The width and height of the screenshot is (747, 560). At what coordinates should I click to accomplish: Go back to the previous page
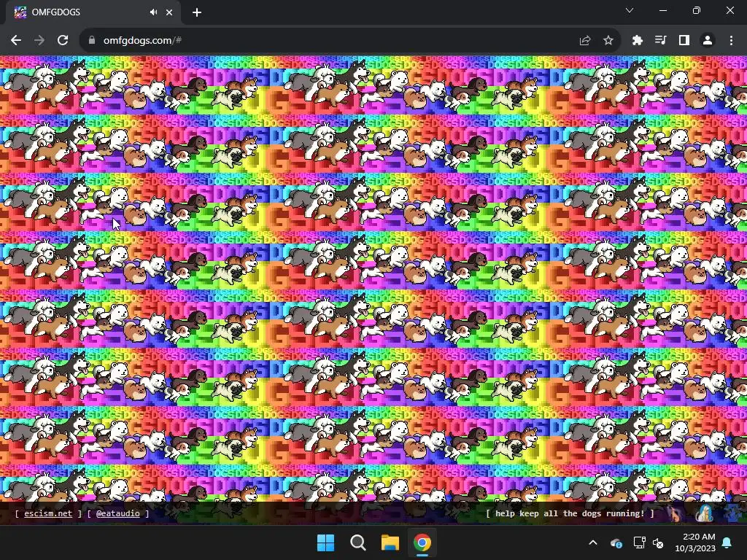(x=16, y=41)
